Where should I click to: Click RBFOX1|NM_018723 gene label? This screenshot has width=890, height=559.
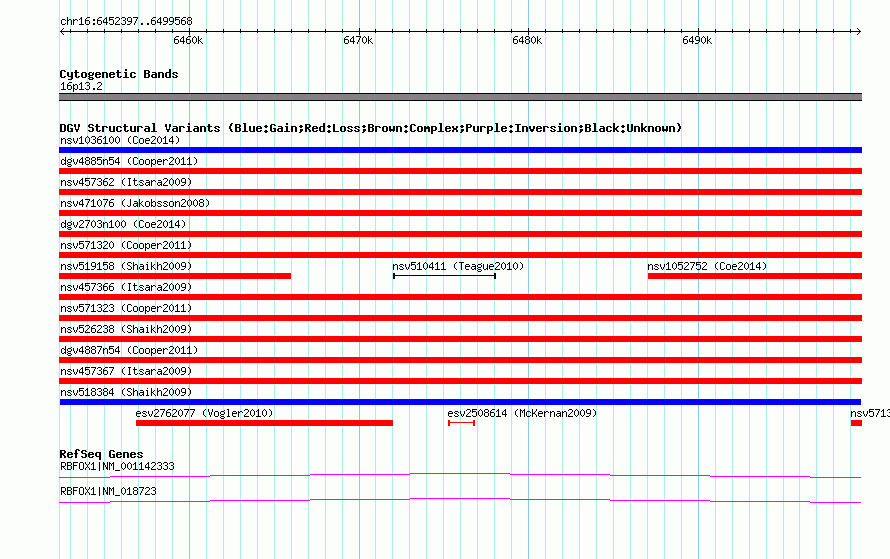coord(108,491)
